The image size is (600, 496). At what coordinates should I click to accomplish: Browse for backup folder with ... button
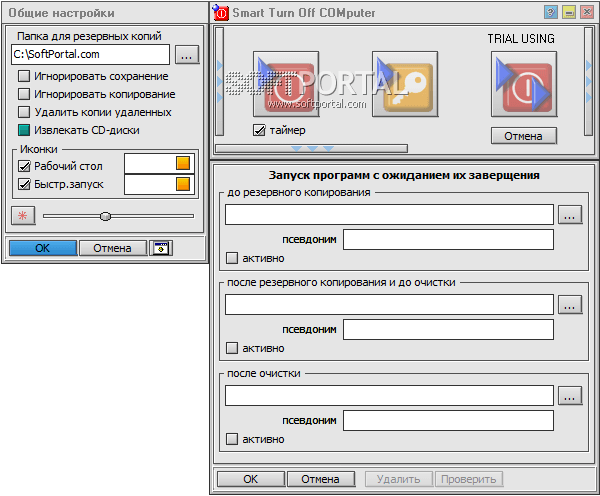pos(187,54)
